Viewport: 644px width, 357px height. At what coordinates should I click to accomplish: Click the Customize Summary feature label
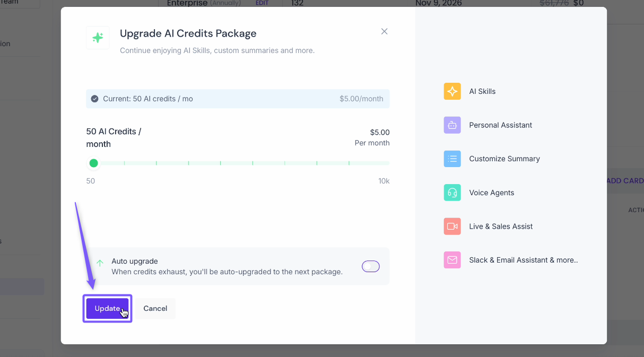504,159
